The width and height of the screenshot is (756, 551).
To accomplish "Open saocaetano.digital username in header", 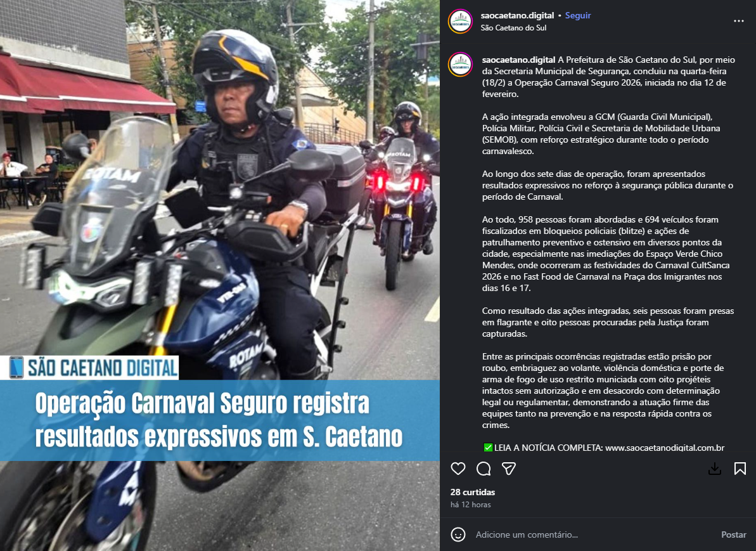I will tap(517, 15).
